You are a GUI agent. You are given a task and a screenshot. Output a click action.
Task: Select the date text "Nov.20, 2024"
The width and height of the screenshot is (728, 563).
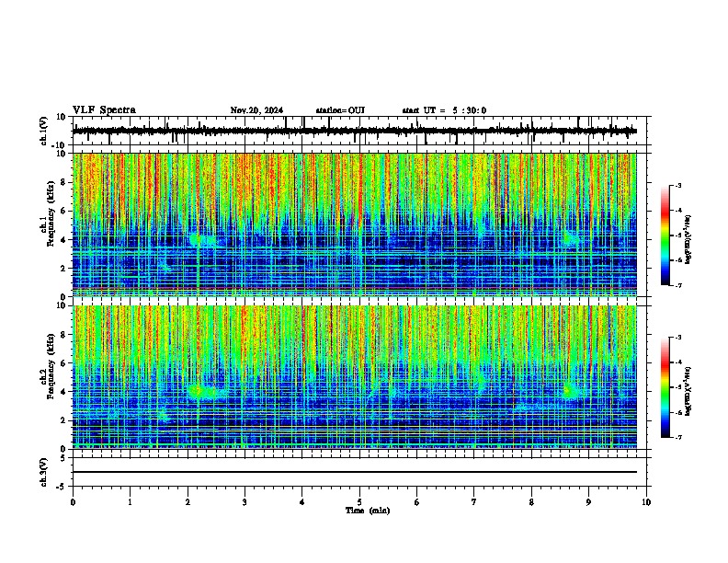256,110
